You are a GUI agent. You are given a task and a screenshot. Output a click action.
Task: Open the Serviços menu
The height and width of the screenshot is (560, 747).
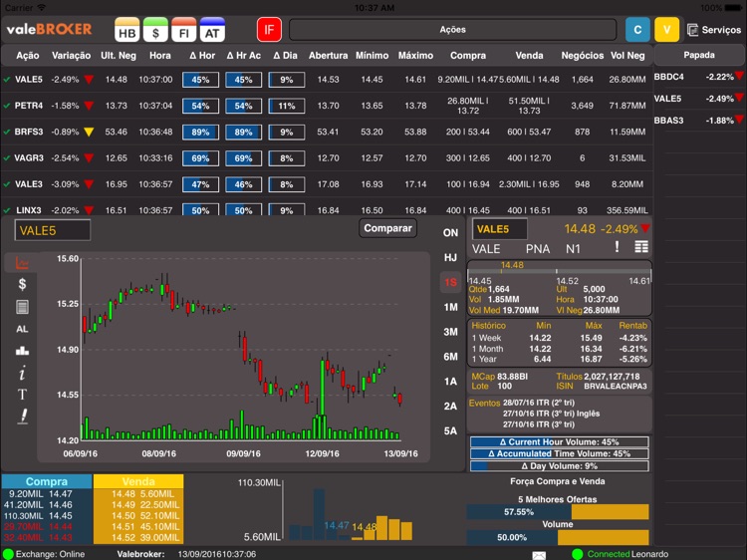(x=714, y=30)
